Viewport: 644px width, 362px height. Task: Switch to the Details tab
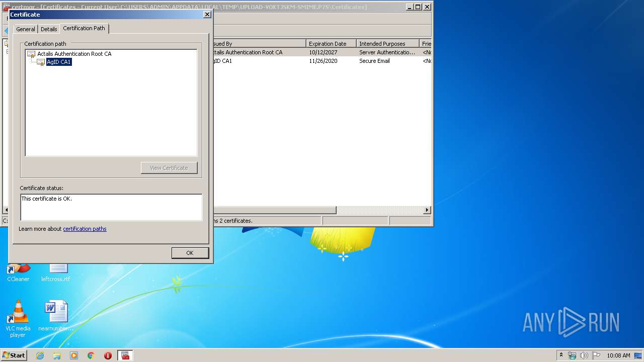click(x=49, y=29)
